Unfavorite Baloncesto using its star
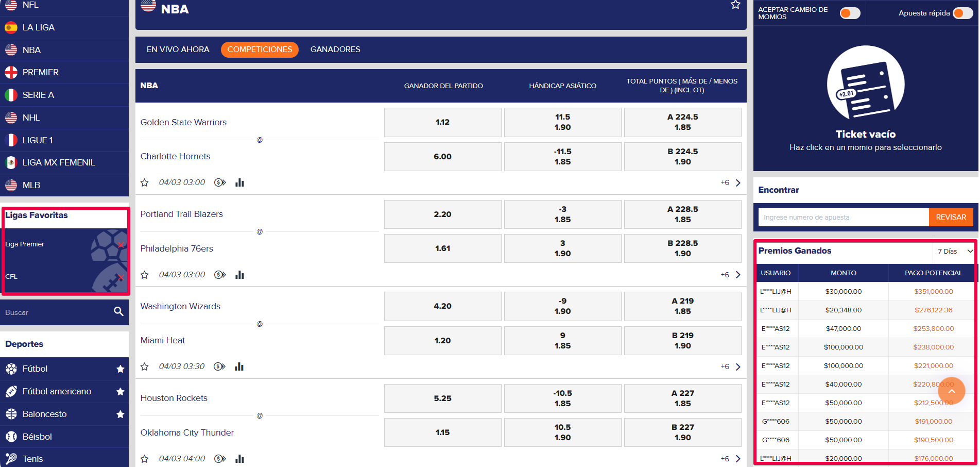The image size is (980, 467). [x=121, y=414]
